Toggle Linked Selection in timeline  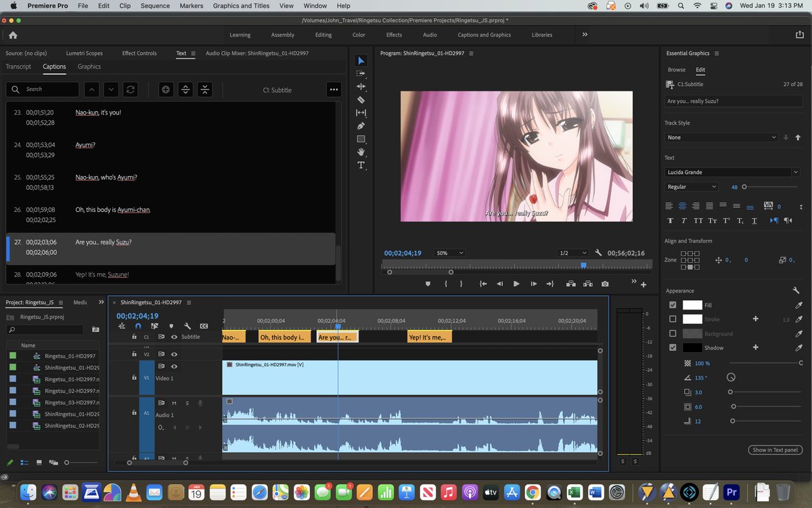pyautogui.click(x=154, y=326)
